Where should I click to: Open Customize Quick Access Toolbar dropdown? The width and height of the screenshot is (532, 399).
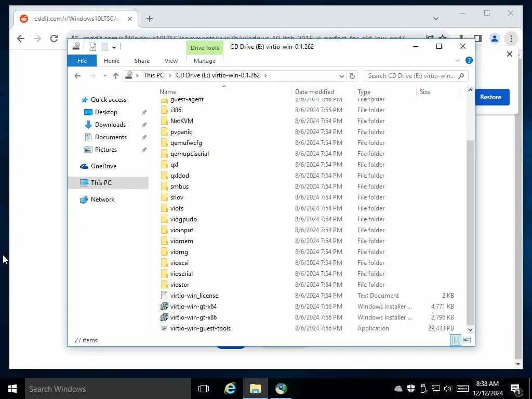point(114,47)
